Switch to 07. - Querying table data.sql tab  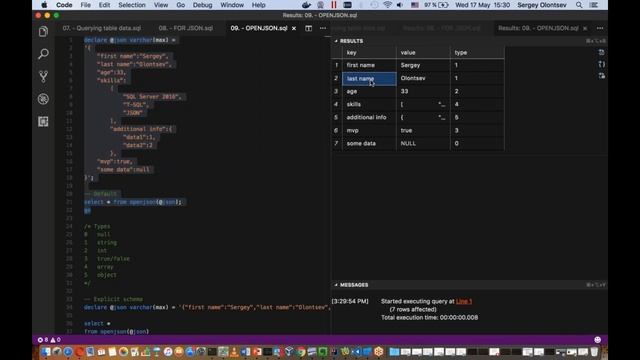[x=102, y=28]
